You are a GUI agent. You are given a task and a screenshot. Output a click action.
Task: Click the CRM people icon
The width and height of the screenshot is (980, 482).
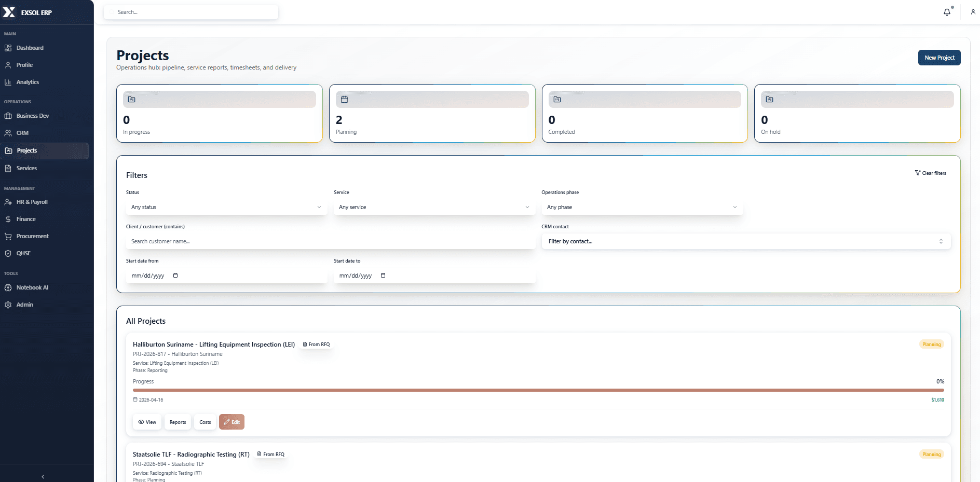click(x=8, y=133)
